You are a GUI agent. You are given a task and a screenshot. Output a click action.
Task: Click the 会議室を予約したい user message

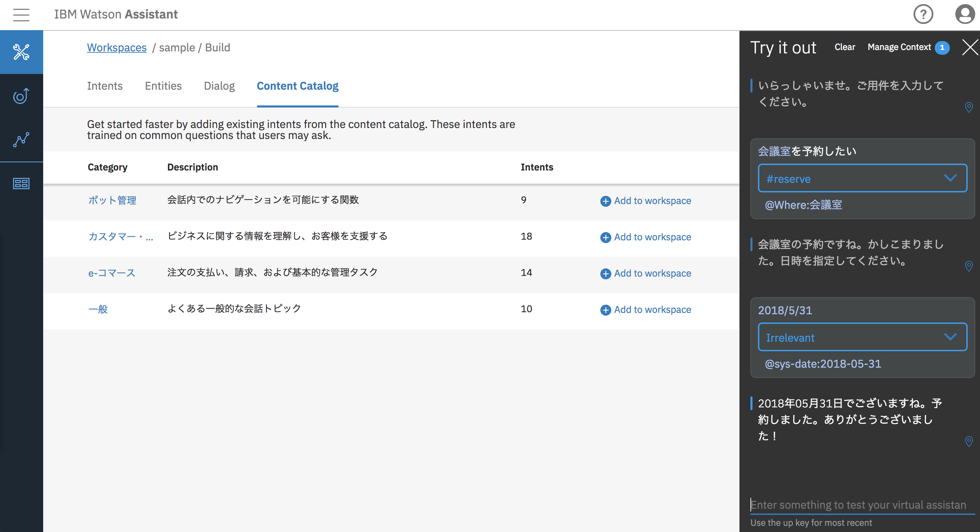point(807,151)
